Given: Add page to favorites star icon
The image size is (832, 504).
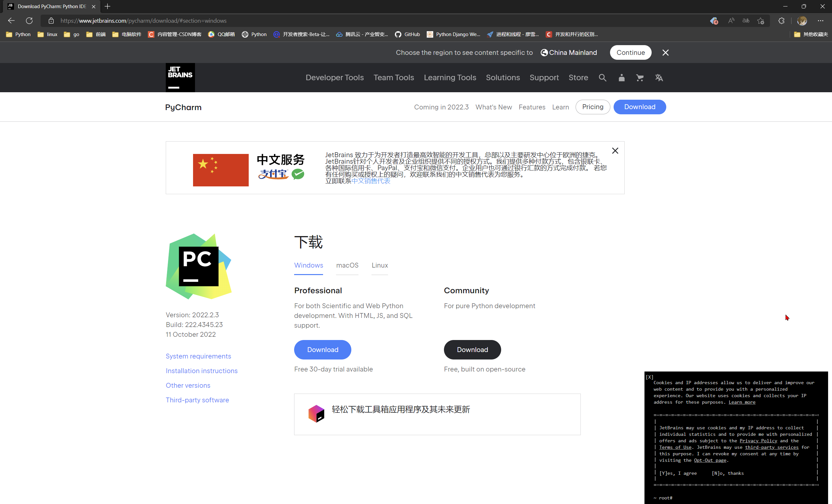Looking at the screenshot, I should pyautogui.click(x=761, y=20).
